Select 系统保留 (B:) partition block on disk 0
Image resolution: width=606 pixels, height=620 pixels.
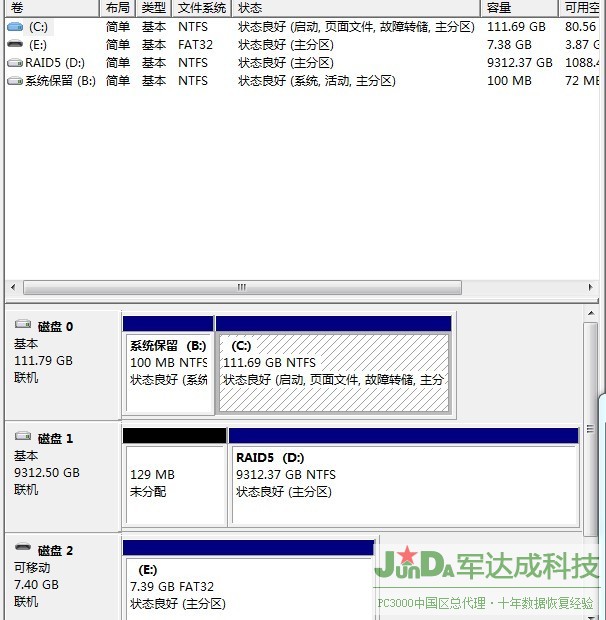(x=168, y=365)
